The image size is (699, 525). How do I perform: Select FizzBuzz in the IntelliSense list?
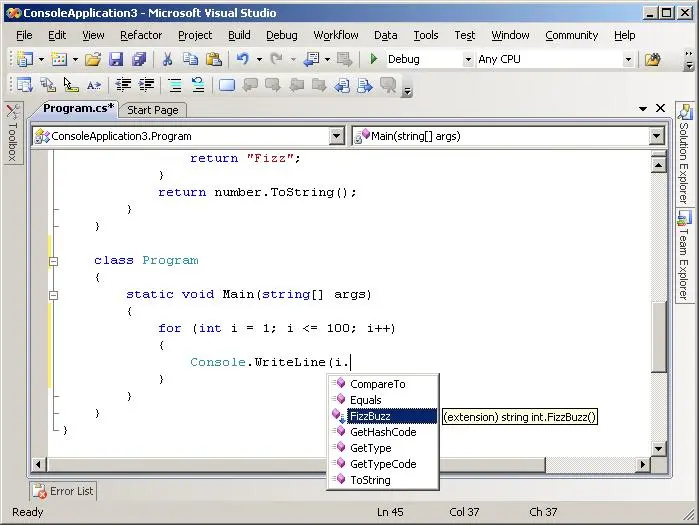[383, 416]
